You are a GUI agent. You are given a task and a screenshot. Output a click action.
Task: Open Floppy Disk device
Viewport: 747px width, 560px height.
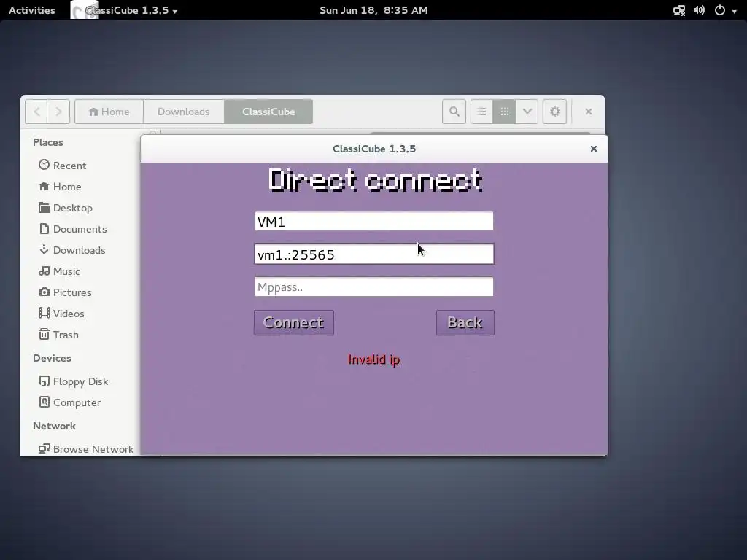[74, 381]
